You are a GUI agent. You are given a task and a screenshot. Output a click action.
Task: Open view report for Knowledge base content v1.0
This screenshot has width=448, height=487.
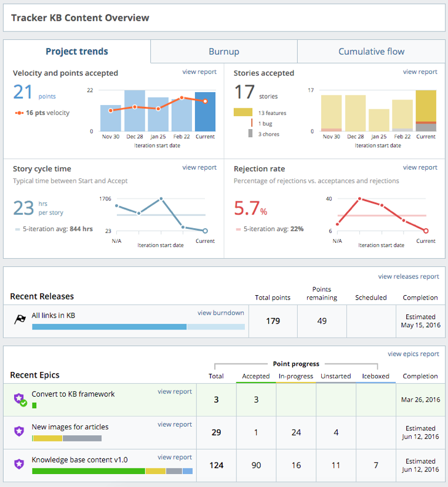click(175, 457)
